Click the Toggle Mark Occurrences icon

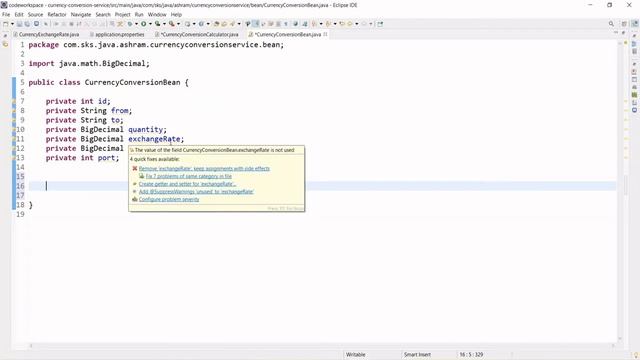pos(255,24)
